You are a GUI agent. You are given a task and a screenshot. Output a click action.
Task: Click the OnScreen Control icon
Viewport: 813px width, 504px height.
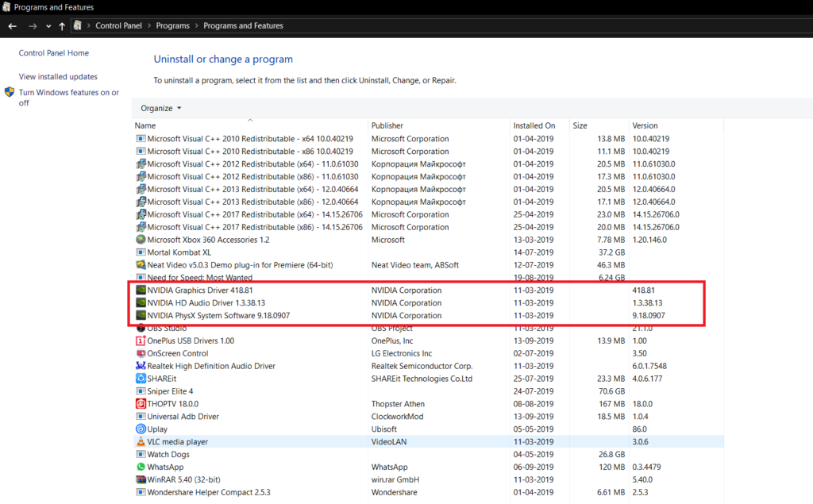coord(141,353)
